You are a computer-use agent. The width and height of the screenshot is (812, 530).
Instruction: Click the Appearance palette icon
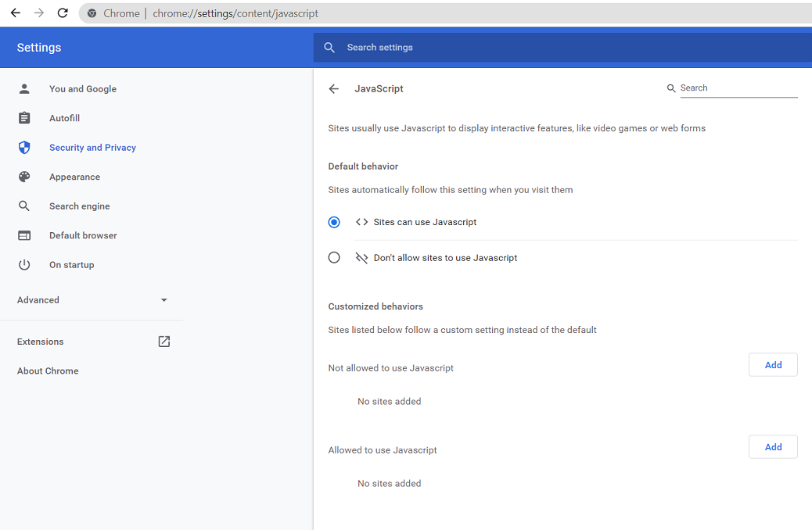pyautogui.click(x=24, y=177)
